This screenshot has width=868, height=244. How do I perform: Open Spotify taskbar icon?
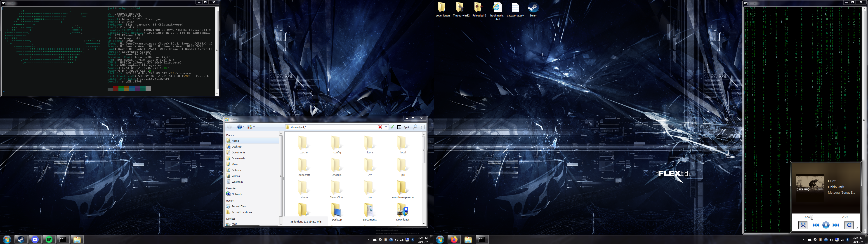[49, 240]
